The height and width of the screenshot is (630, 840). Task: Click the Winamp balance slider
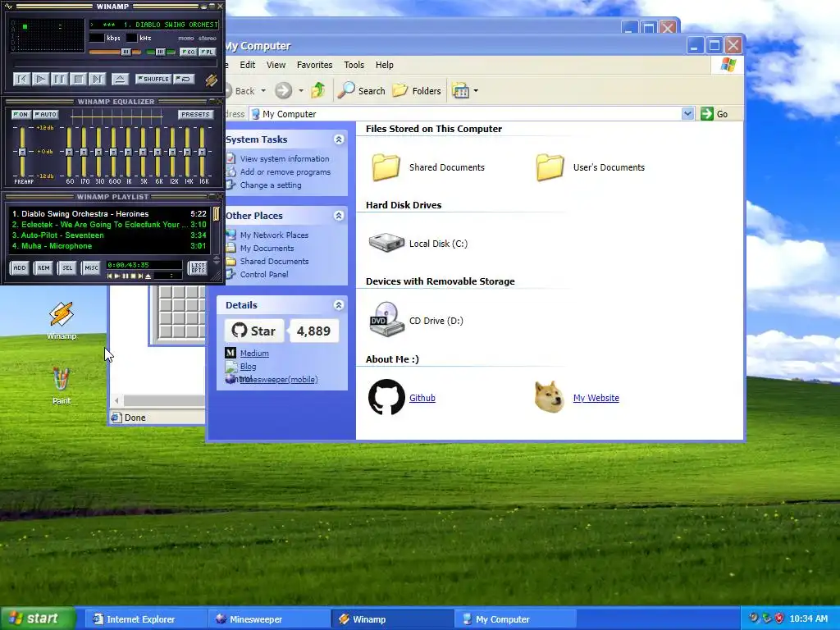coord(161,52)
